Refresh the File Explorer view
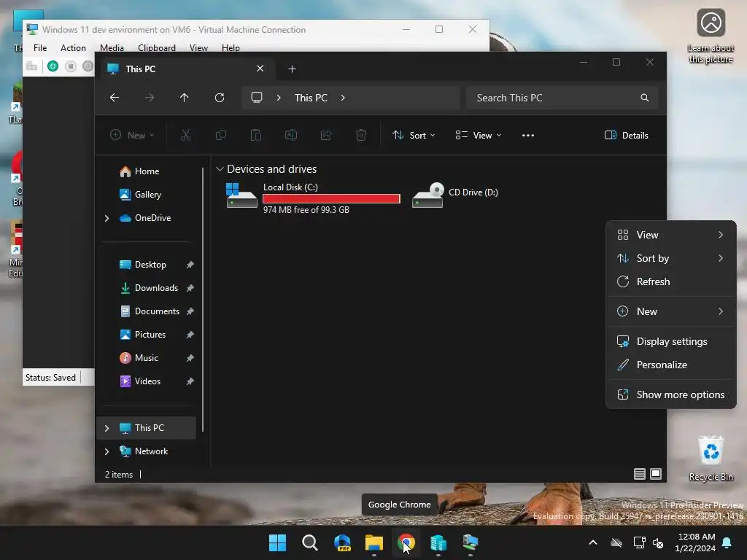747x560 pixels. point(220,98)
